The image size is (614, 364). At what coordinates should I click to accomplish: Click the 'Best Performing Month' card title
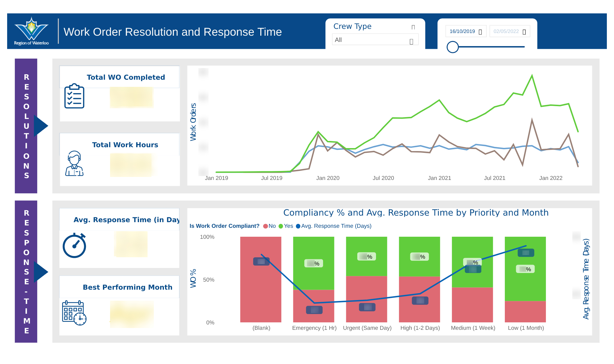pyautogui.click(x=127, y=287)
